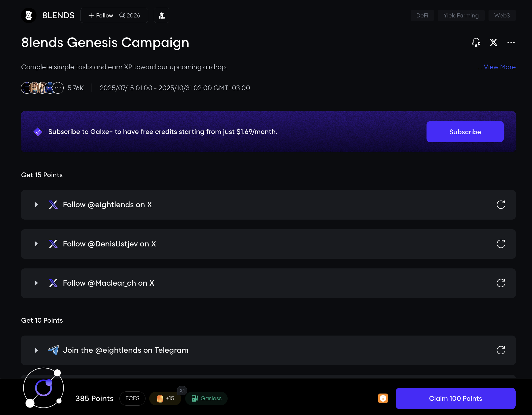Click Join the @eightlends on Telegram text
The image size is (532, 415).
pos(126,350)
